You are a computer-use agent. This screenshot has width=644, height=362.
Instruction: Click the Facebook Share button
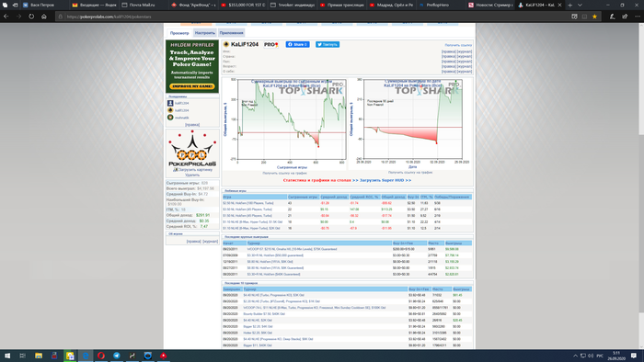[297, 44]
